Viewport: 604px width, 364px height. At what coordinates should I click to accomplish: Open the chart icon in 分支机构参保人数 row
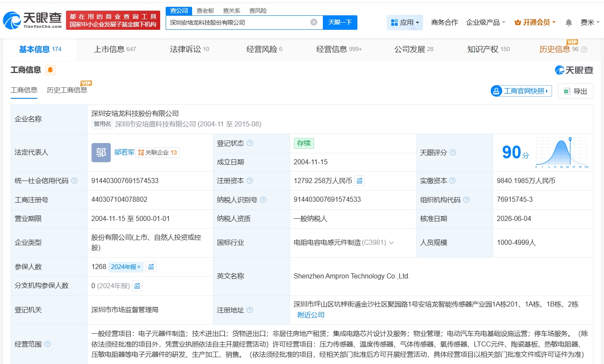137,286
